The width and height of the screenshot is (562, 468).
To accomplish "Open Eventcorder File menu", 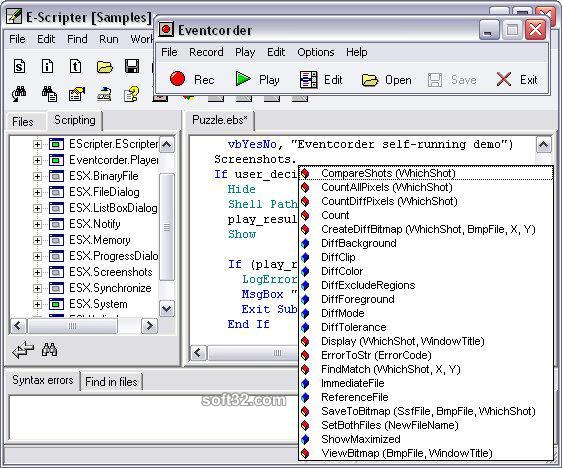I will 169,52.
